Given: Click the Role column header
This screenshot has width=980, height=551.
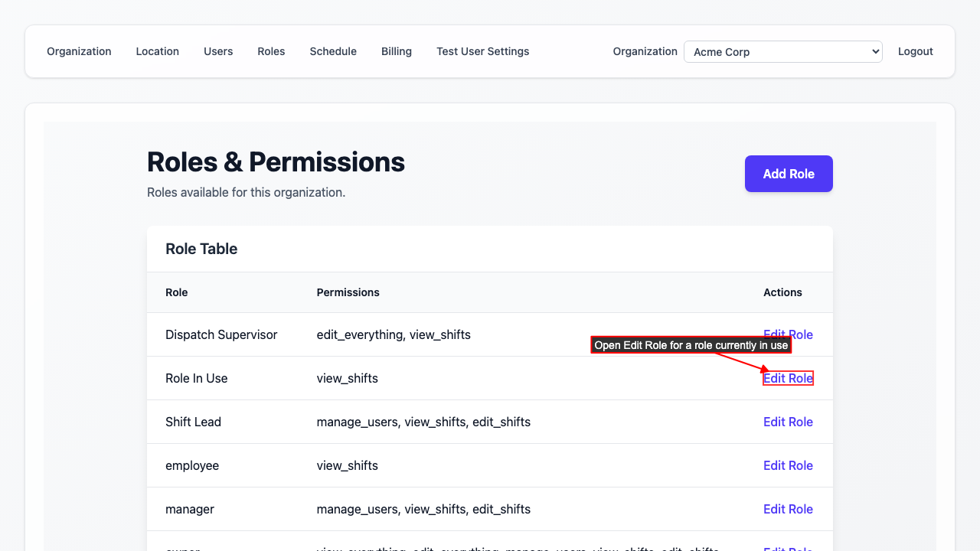Looking at the screenshot, I should (176, 292).
